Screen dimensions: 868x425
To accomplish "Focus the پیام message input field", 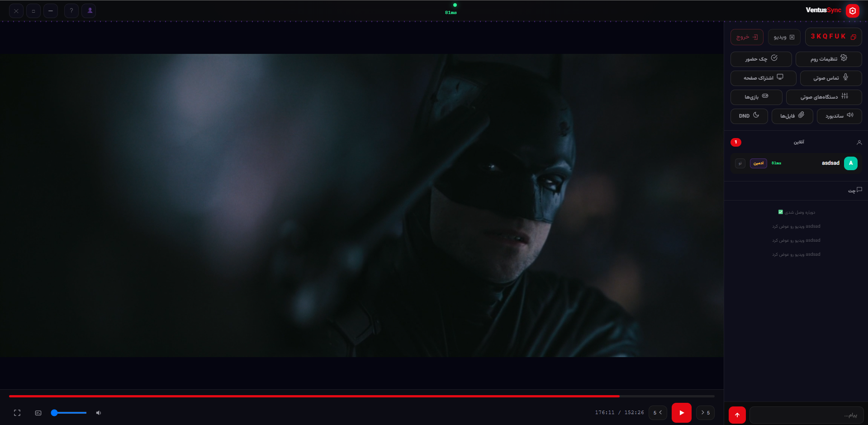I will click(806, 415).
